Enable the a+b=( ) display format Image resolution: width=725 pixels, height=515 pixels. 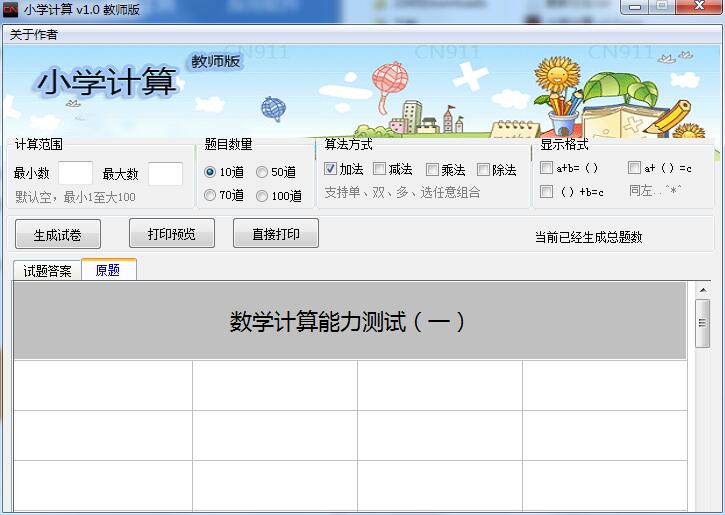point(546,167)
